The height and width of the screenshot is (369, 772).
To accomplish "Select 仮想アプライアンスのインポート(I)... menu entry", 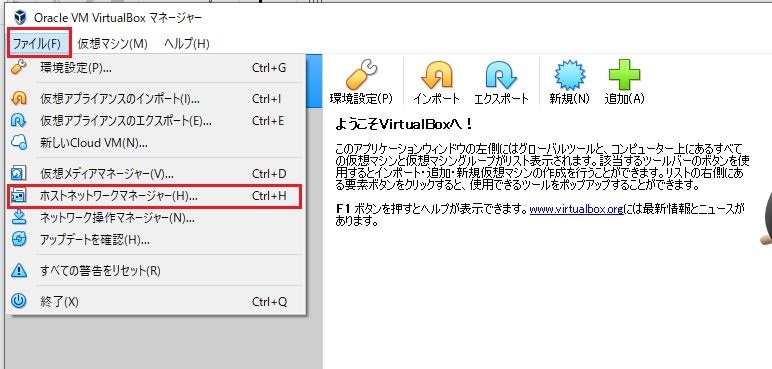I will click(x=156, y=99).
